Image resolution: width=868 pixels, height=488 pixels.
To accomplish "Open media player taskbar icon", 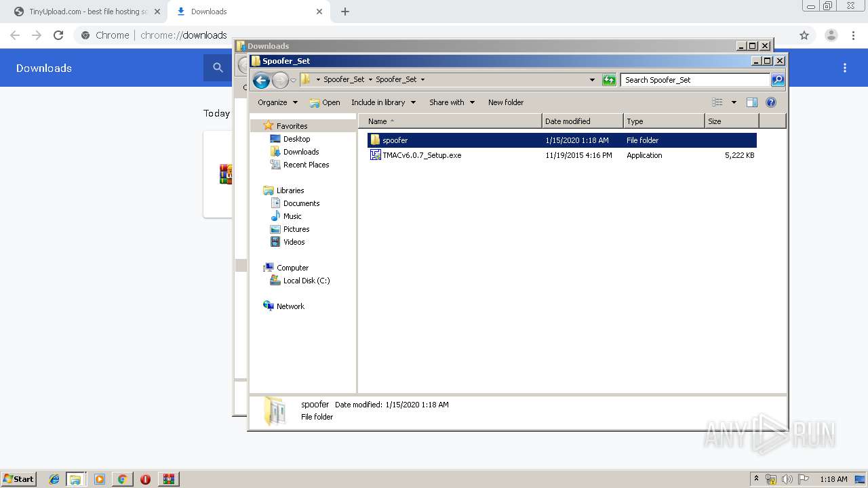I will click(x=100, y=479).
